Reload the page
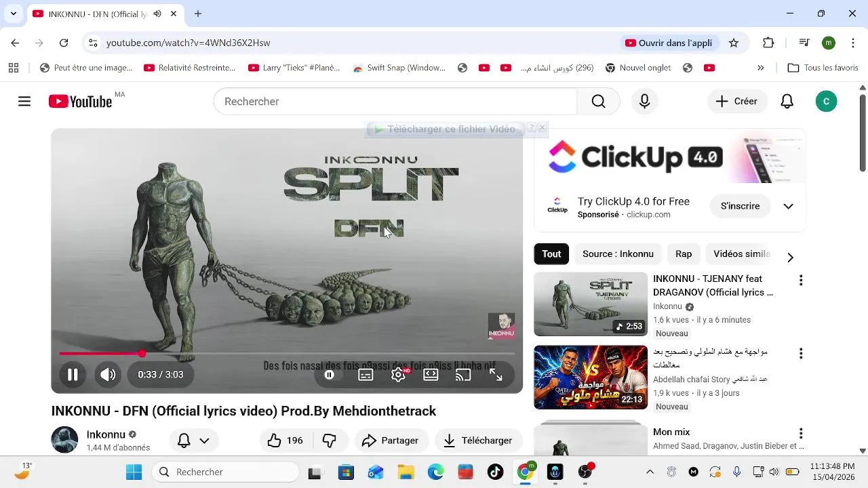The height and width of the screenshot is (488, 868). click(64, 43)
